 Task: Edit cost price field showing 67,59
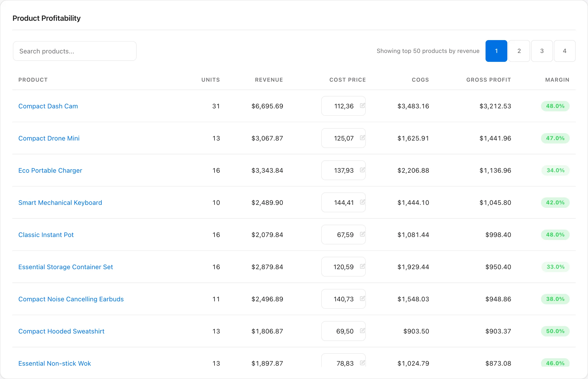[343, 235]
